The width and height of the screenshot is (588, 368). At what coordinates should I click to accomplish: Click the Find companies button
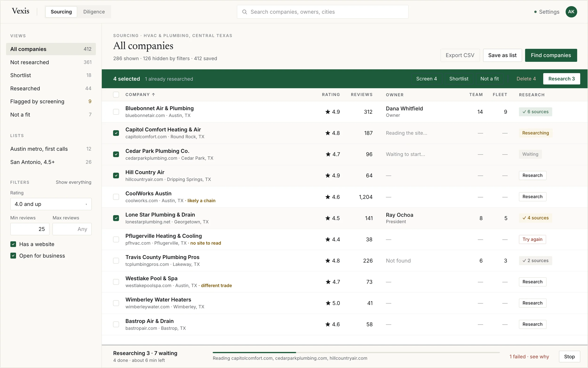(551, 55)
